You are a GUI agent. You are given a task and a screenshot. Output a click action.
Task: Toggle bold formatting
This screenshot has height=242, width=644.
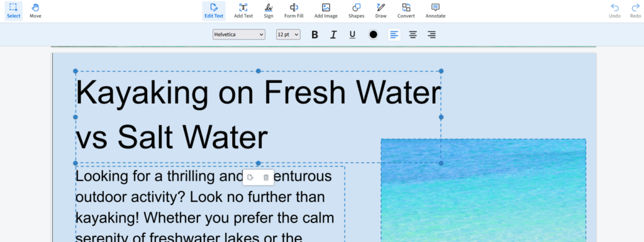click(314, 35)
